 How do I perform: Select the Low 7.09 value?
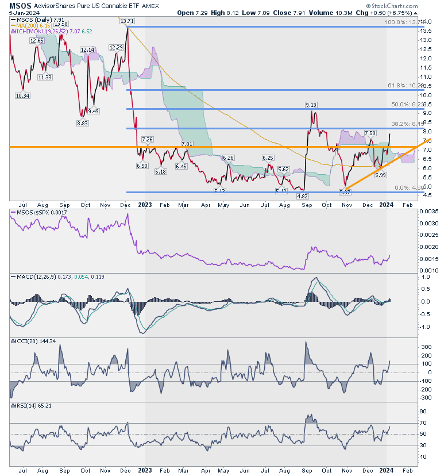pos(256,13)
